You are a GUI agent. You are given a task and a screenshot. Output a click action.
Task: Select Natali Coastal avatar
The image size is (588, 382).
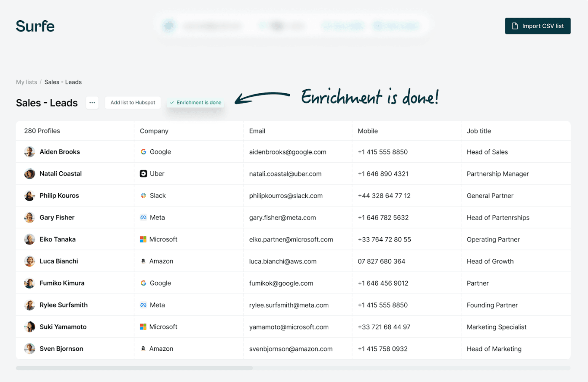pos(29,174)
